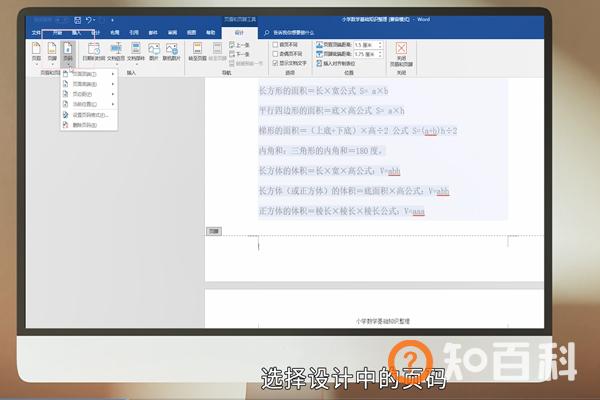The image size is (600, 400).
Task: Click 链接到前一节 (Link to Previous)
Action: pos(246,63)
